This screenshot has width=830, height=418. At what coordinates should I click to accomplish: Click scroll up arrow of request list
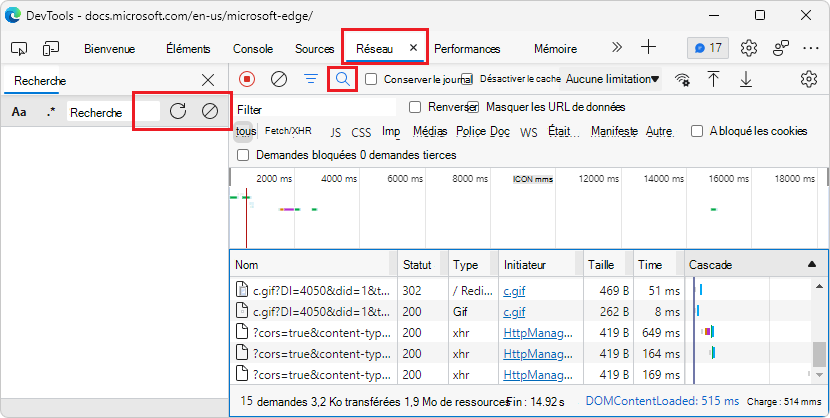point(819,286)
